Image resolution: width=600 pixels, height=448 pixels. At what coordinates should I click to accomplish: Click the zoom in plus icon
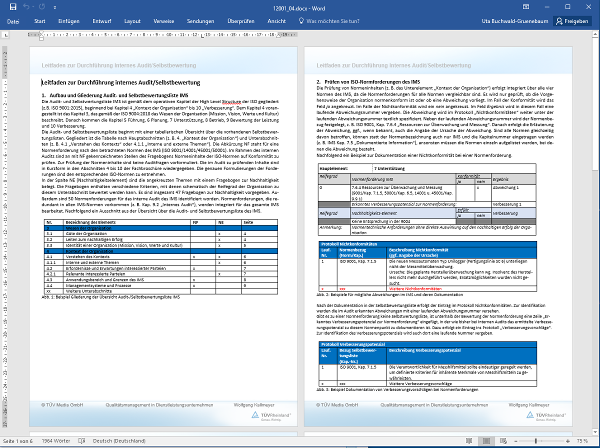[x=568, y=441]
